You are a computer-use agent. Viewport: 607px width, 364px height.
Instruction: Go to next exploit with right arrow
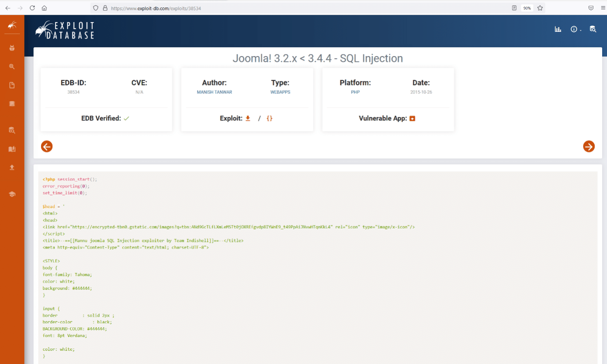(588, 146)
